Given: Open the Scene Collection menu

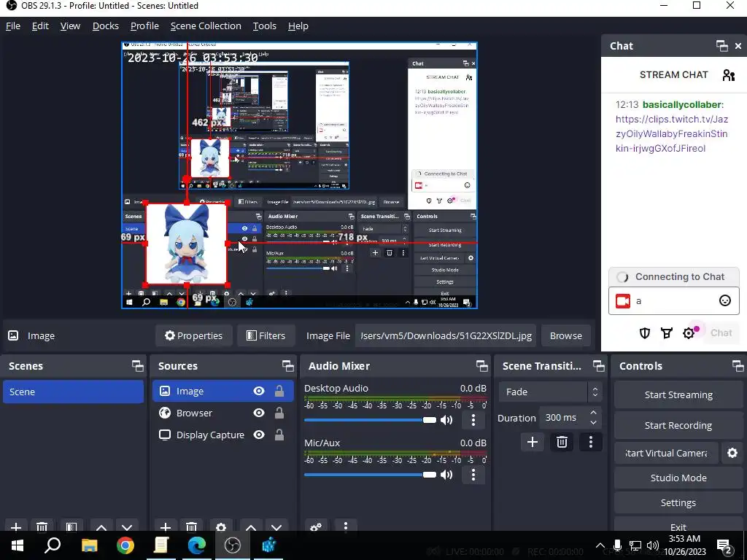Looking at the screenshot, I should [206, 26].
